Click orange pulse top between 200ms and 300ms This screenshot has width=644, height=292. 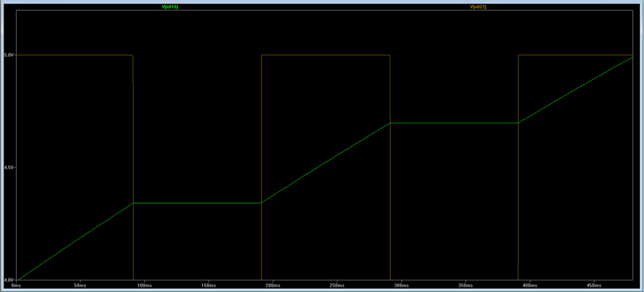coord(325,55)
